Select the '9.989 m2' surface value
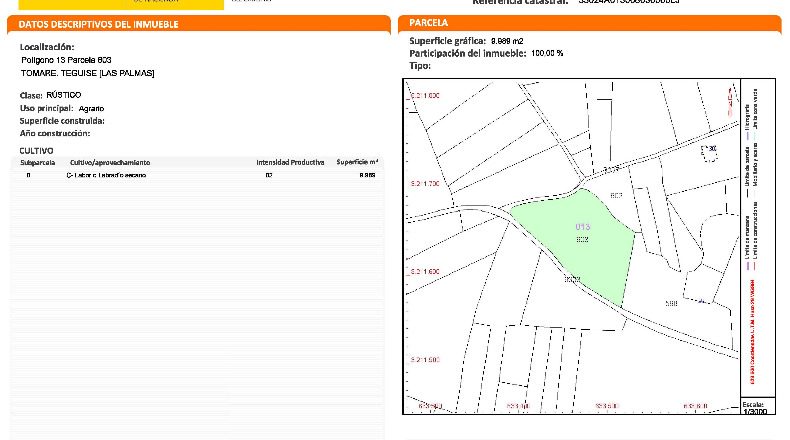The image size is (790, 440). click(507, 41)
